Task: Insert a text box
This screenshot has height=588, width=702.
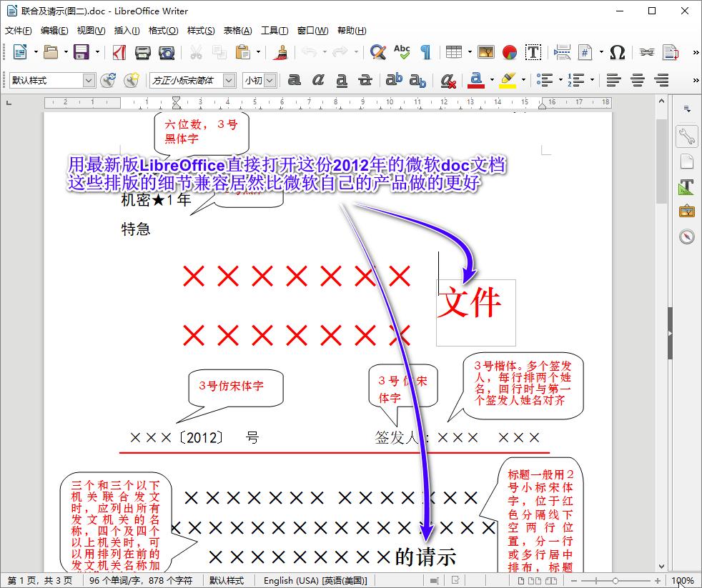Action: click(x=533, y=52)
